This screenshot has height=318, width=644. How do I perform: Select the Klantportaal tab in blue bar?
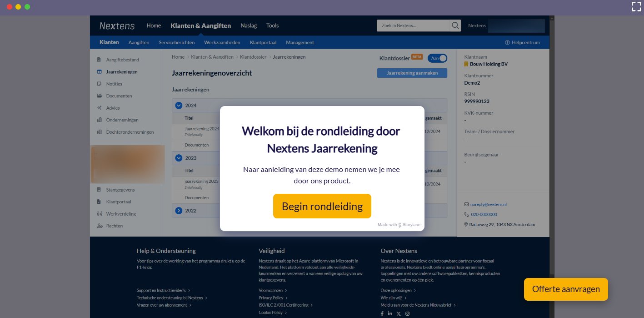(x=263, y=42)
